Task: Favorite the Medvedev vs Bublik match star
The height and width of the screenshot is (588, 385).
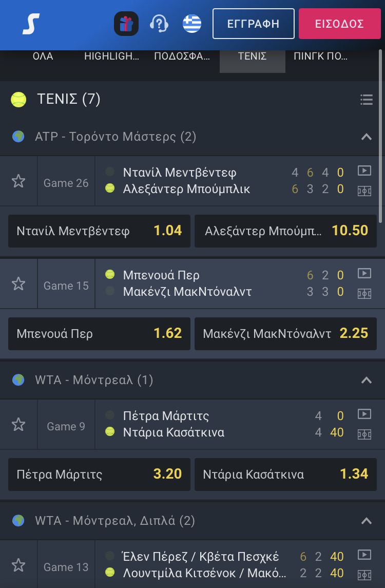Action: tap(18, 181)
